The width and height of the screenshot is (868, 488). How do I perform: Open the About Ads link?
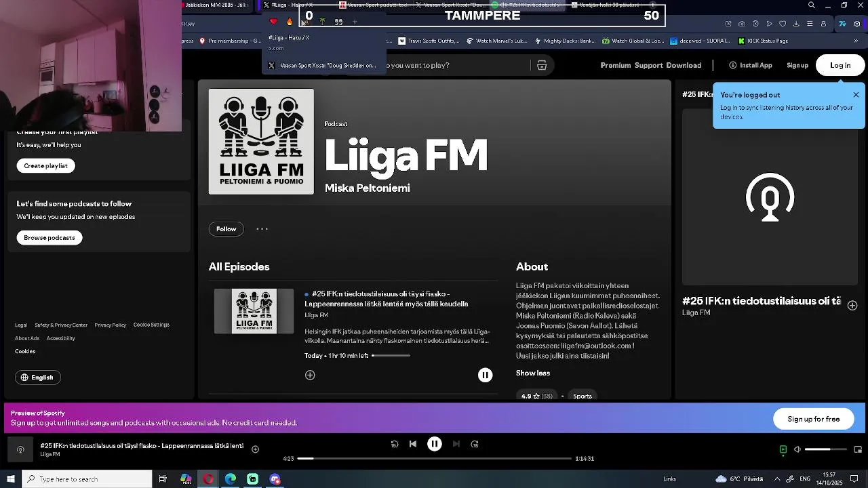27,338
